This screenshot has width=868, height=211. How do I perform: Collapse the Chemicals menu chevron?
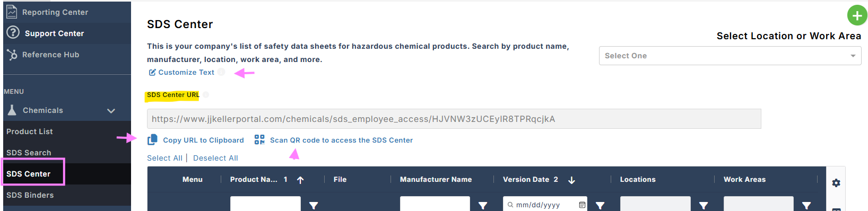point(111,111)
